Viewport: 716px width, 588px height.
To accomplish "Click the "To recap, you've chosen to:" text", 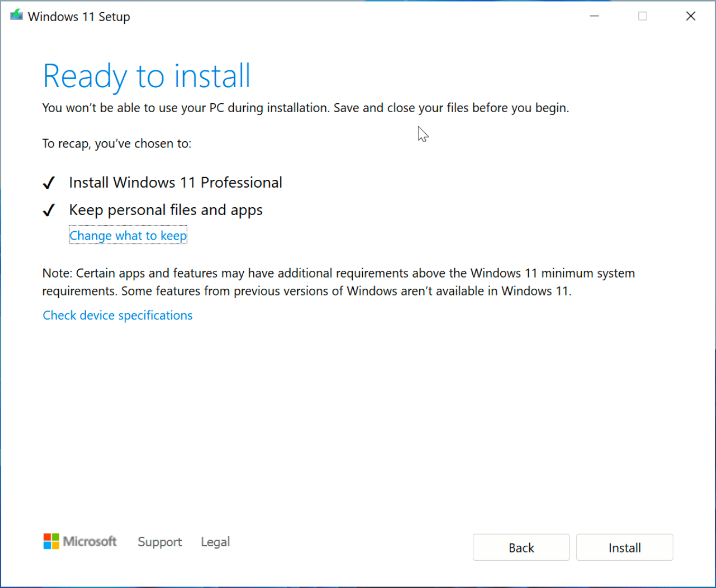I will [117, 144].
